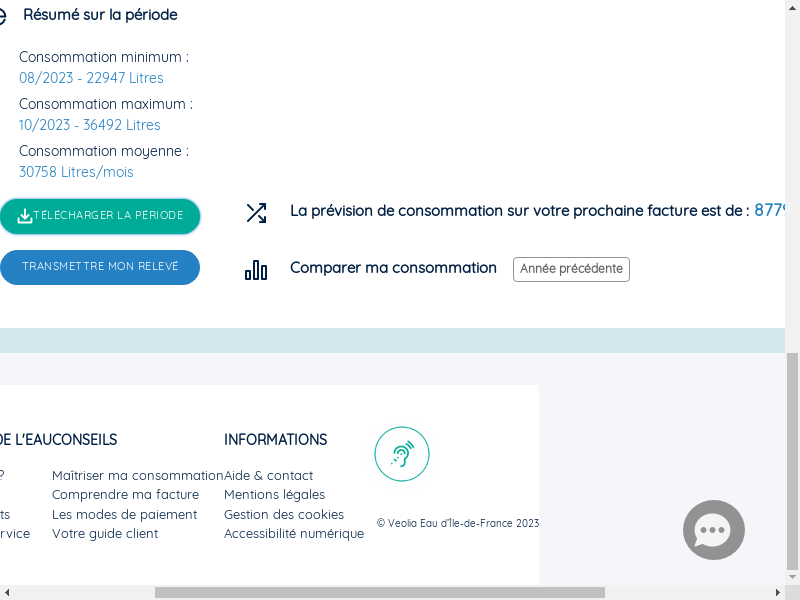Viewport: 800px width, 600px height.
Task: Click the left arrow of horizontal scrollbar
Action: tap(7, 592)
